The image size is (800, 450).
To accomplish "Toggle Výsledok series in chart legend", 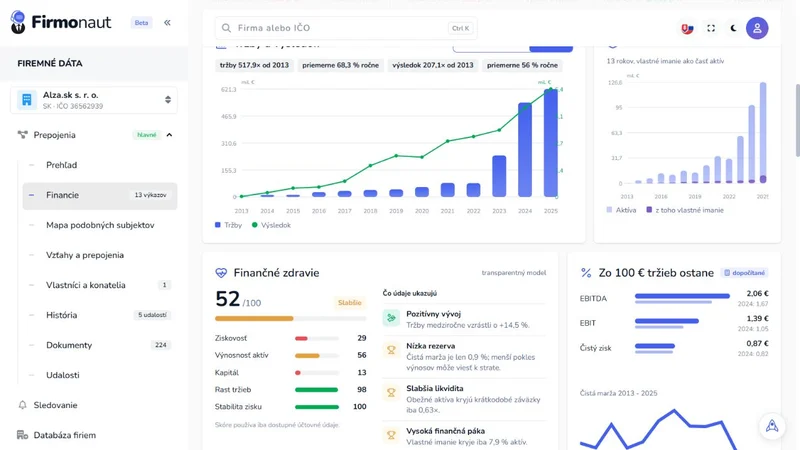I will coord(271,225).
